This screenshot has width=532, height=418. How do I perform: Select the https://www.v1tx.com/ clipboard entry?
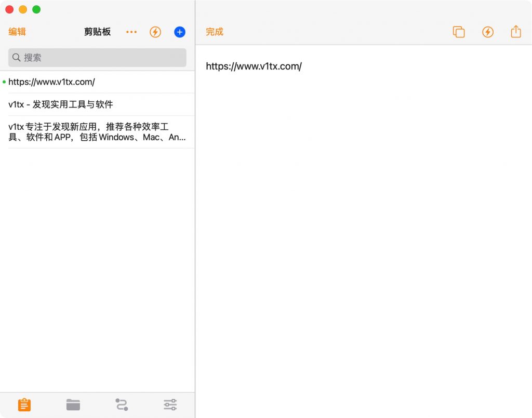[x=97, y=82]
